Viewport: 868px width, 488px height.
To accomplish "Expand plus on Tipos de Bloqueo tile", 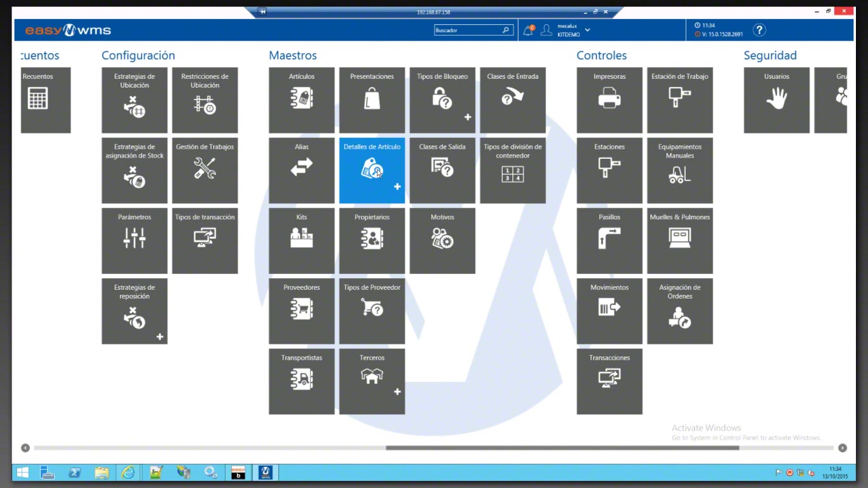I will [468, 117].
